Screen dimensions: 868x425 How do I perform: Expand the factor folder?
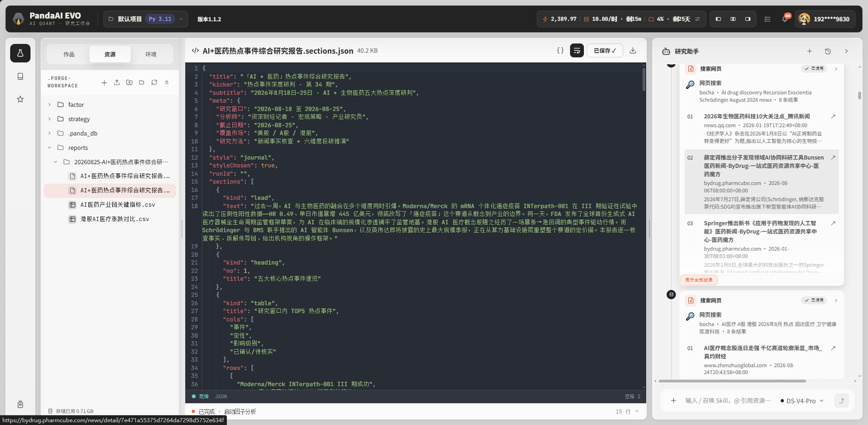tap(49, 105)
